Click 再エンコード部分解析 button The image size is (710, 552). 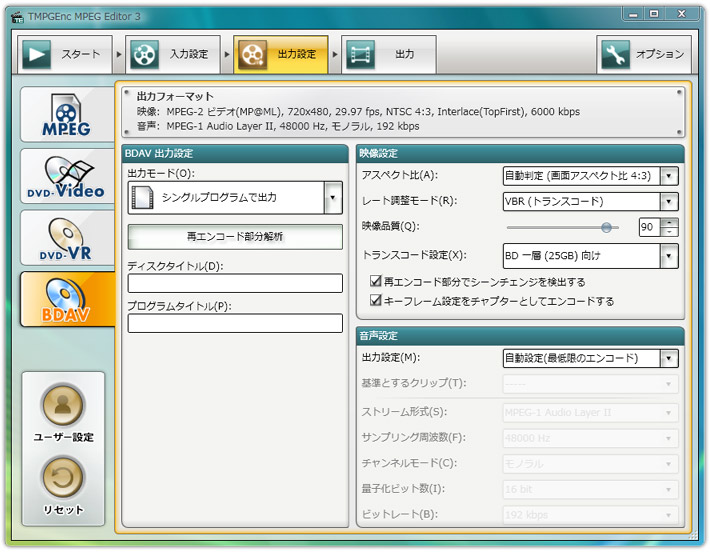click(235, 237)
